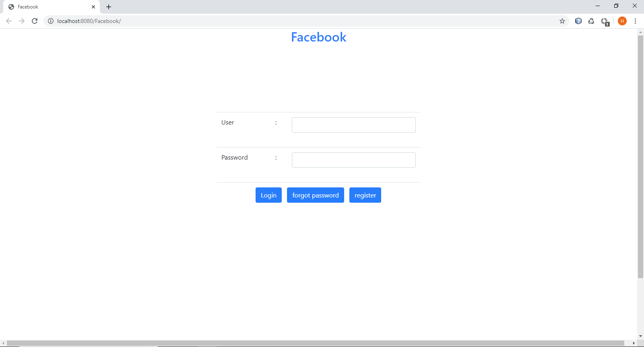The width and height of the screenshot is (644, 347).
Task: Click the vertical scrollbar down arrow
Action: (640, 336)
